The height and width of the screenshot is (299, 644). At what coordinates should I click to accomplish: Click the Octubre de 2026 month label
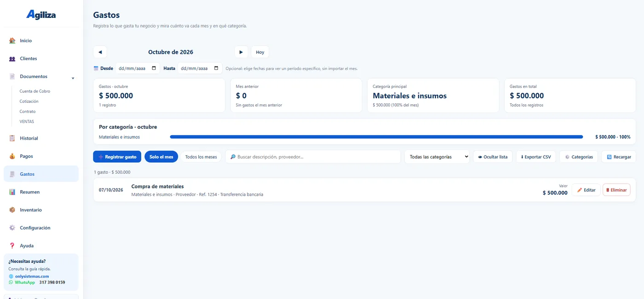171,52
